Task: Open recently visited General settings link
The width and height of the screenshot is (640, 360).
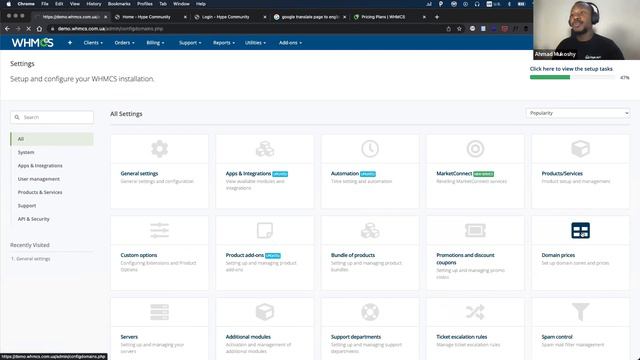Action: [x=33, y=259]
